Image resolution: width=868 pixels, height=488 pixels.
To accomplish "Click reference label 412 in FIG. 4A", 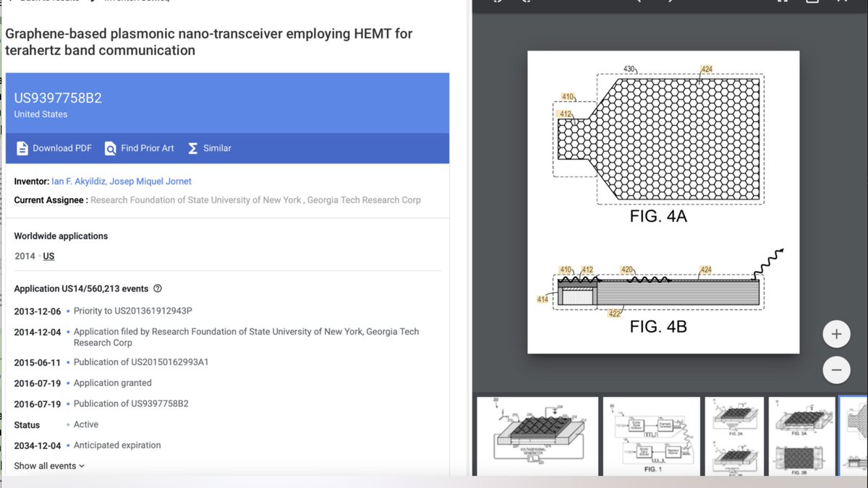I will [565, 114].
